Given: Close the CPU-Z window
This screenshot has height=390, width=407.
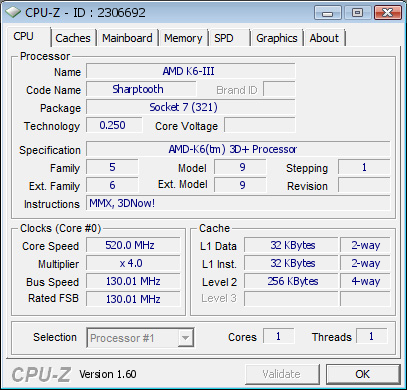Looking at the screenshot, I should point(387,13).
